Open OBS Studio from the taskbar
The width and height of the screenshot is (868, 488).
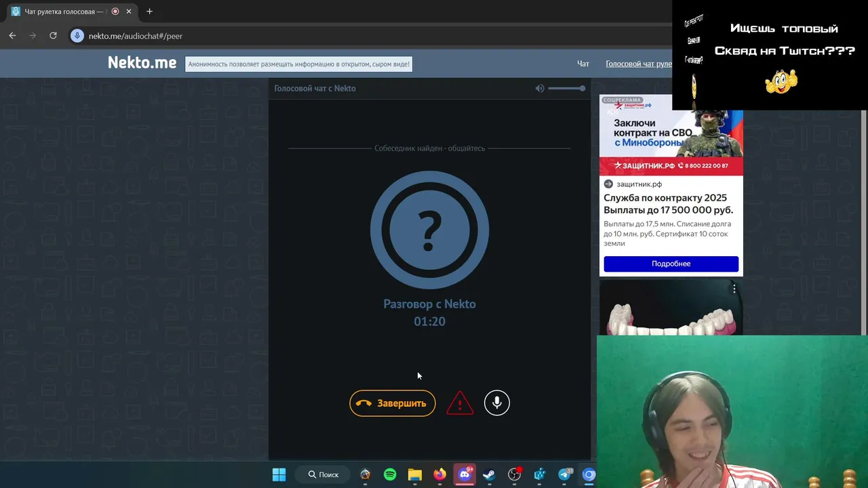tap(515, 474)
